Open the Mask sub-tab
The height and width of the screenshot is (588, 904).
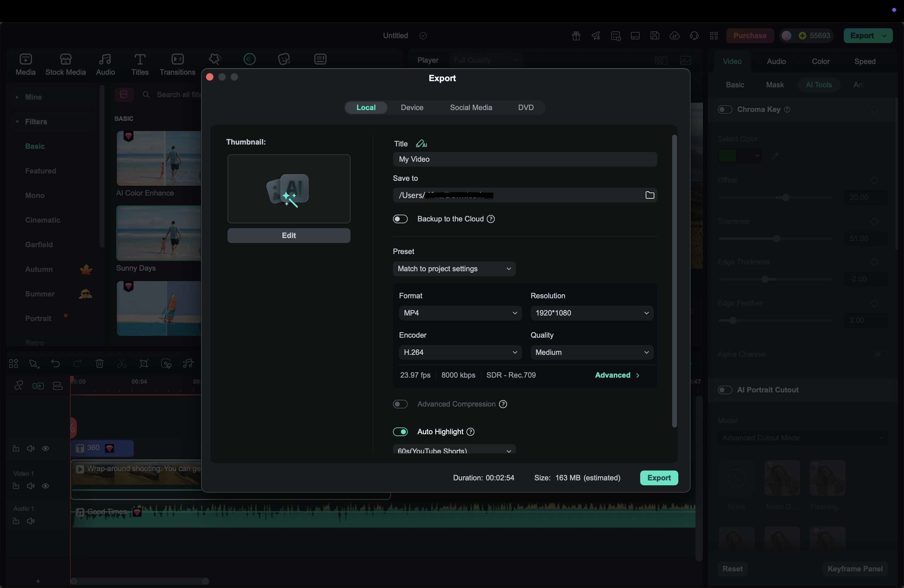775,85
